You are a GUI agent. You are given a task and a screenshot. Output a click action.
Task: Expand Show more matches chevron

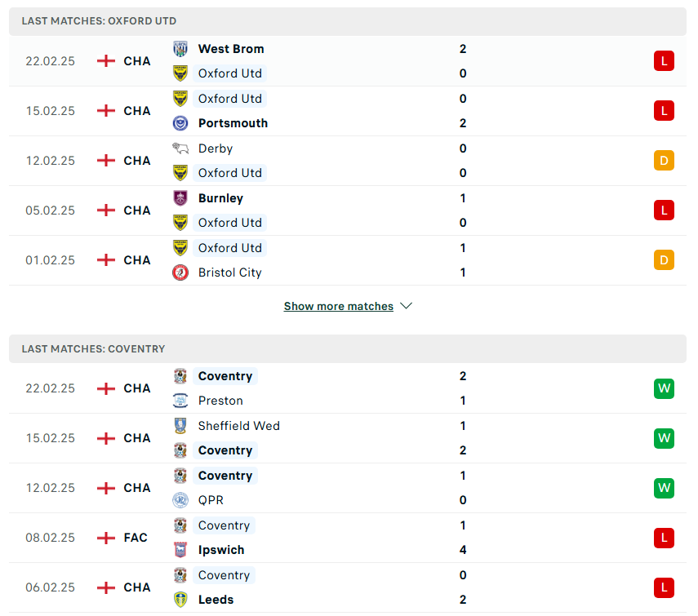pos(406,306)
